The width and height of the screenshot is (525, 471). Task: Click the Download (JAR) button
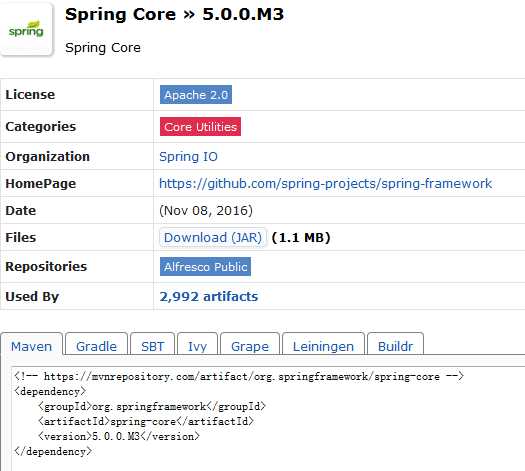(x=213, y=238)
